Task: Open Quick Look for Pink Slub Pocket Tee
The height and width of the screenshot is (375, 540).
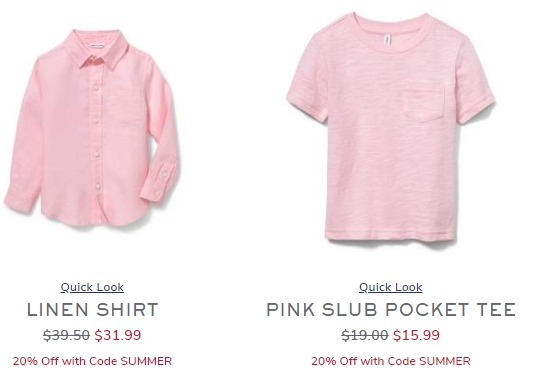Action: coord(391,287)
